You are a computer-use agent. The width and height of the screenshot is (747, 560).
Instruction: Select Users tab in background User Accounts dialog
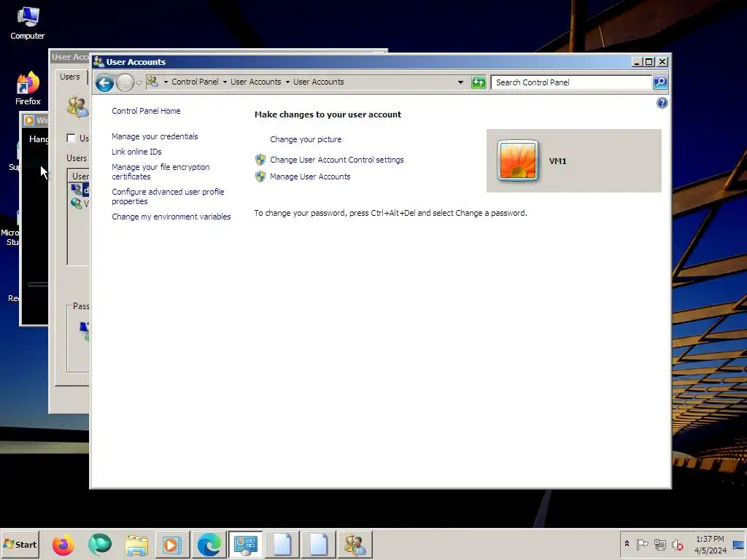[69, 77]
